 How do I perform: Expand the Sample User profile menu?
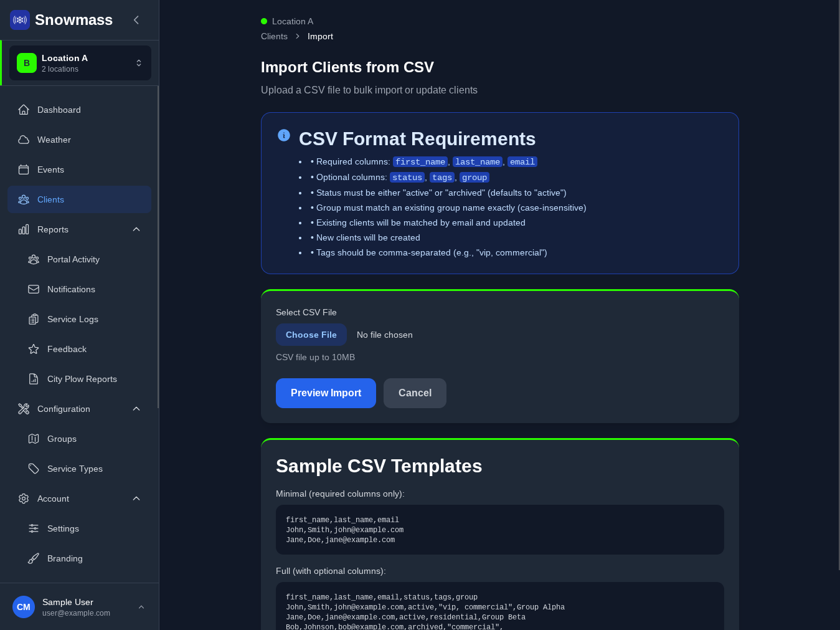pyautogui.click(x=141, y=607)
